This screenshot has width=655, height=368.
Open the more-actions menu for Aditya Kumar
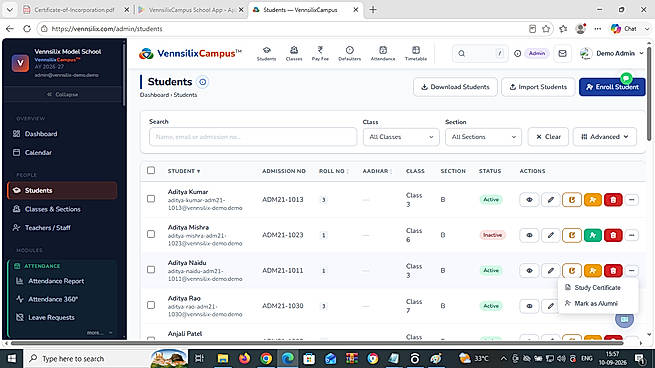pyautogui.click(x=632, y=200)
